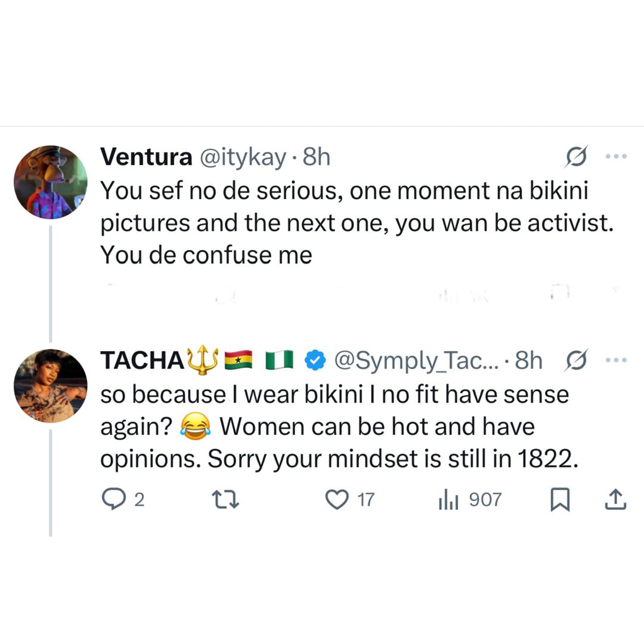Share TACHA's tweet with the upload icon

click(615, 500)
